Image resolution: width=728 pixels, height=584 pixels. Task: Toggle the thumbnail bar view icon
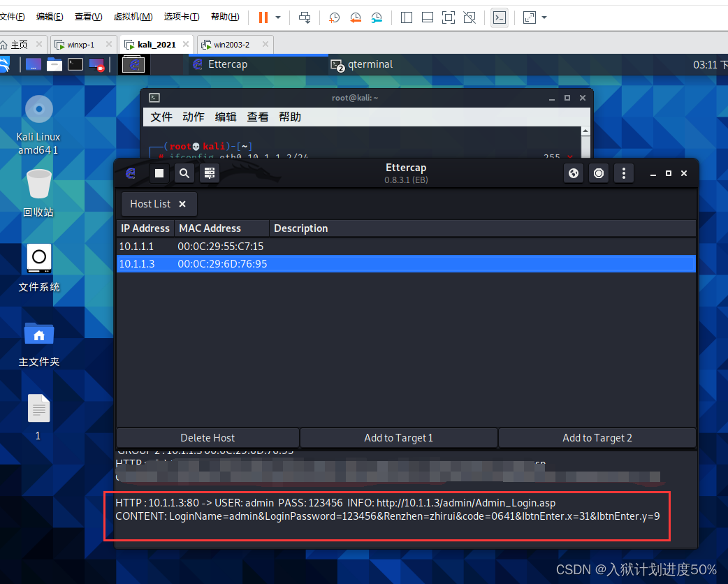tap(427, 17)
